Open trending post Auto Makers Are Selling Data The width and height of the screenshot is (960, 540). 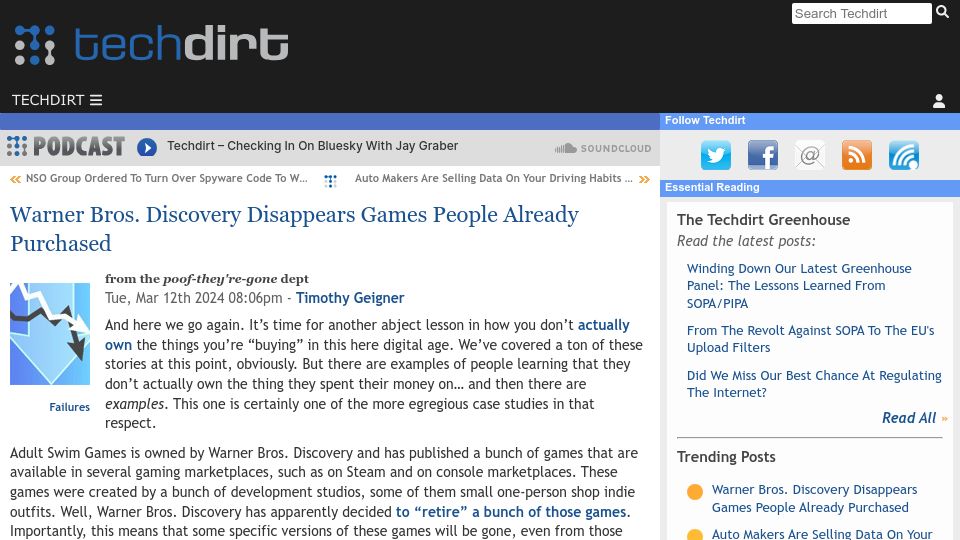click(822, 534)
